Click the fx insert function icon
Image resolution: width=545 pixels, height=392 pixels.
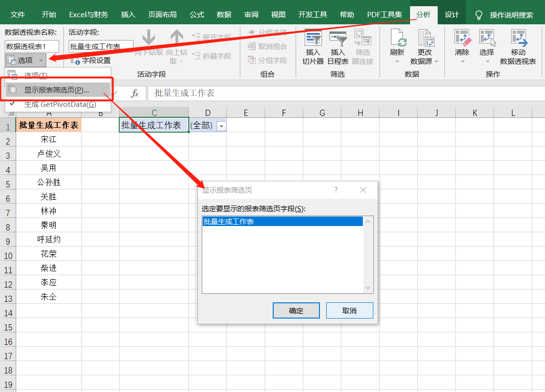[134, 93]
